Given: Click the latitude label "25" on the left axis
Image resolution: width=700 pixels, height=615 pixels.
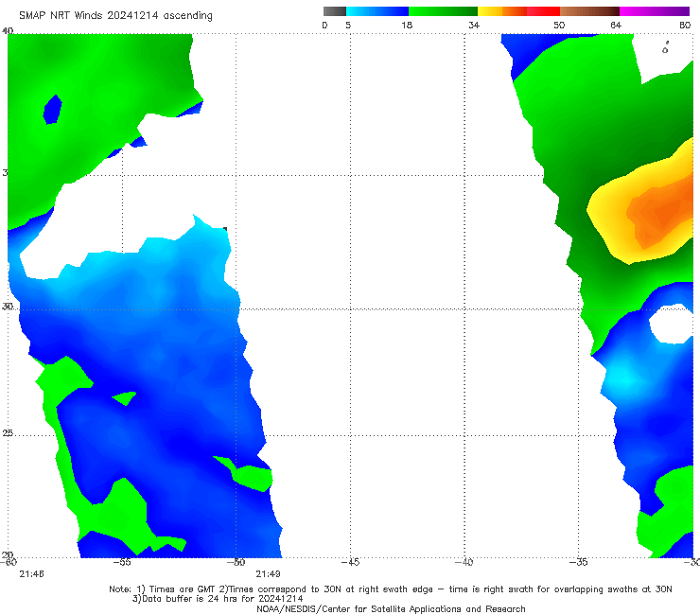Looking at the screenshot, I should pyautogui.click(x=7, y=432).
